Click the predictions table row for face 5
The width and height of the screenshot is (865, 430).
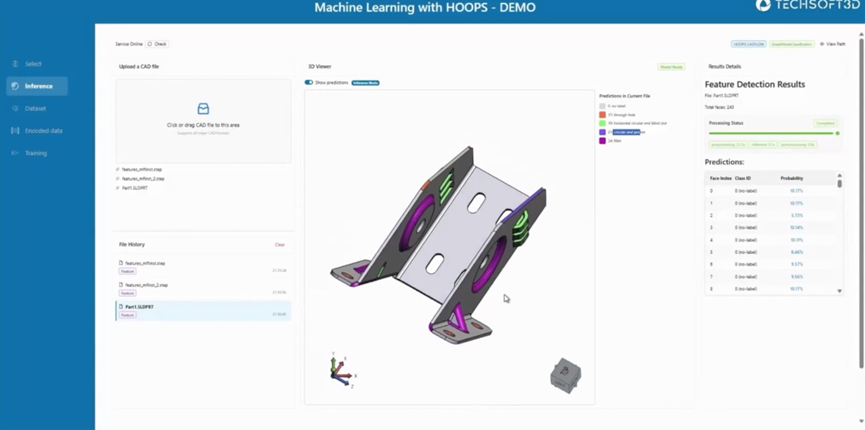(x=770, y=252)
